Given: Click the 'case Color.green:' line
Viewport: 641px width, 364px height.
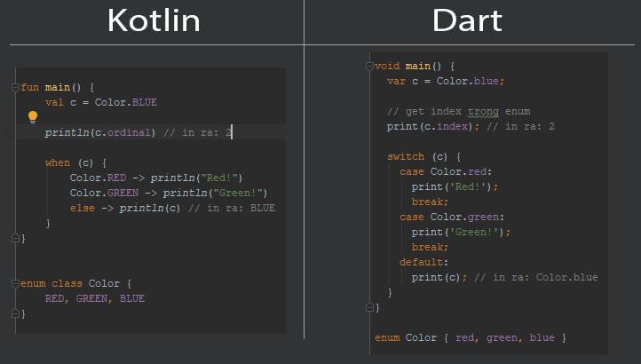Looking at the screenshot, I should [x=452, y=217].
